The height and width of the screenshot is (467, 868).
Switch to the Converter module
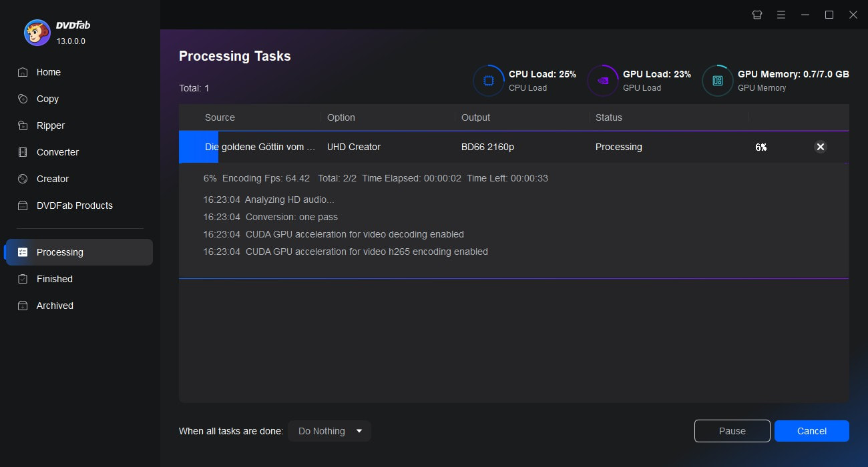pyautogui.click(x=56, y=152)
